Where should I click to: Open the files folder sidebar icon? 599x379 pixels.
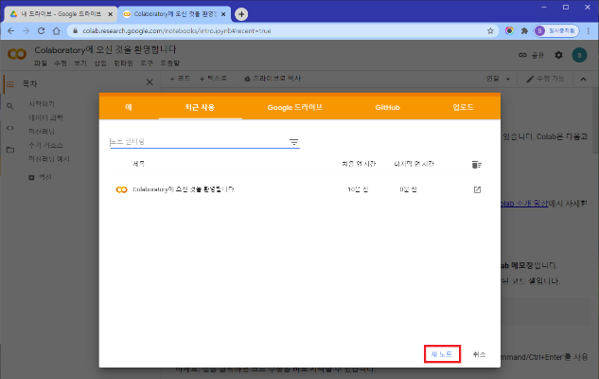(x=10, y=150)
